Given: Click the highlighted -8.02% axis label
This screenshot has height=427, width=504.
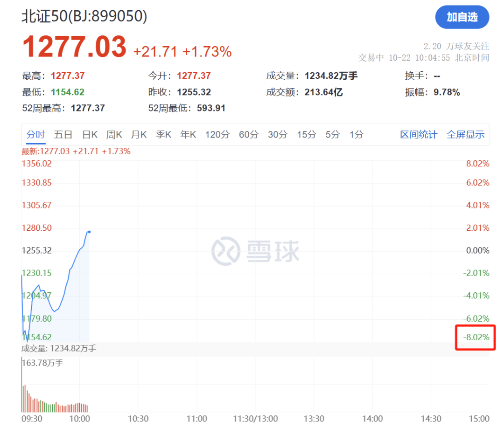Looking at the screenshot, I should 476,337.
